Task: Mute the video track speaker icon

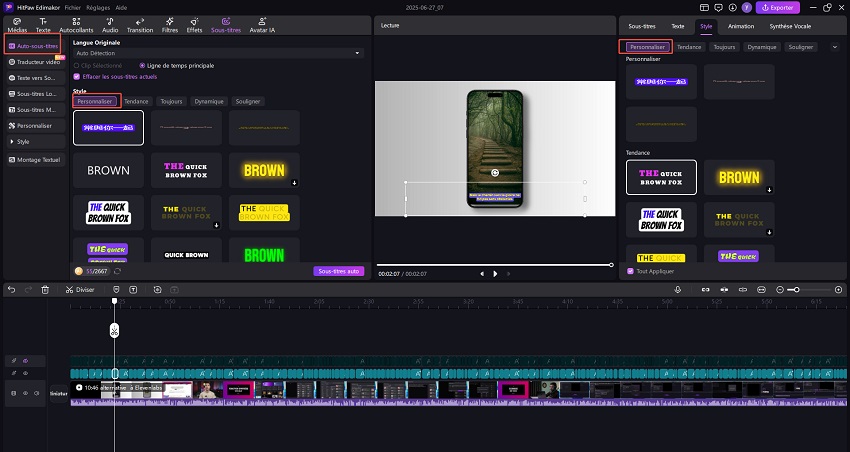Action: click(36, 393)
